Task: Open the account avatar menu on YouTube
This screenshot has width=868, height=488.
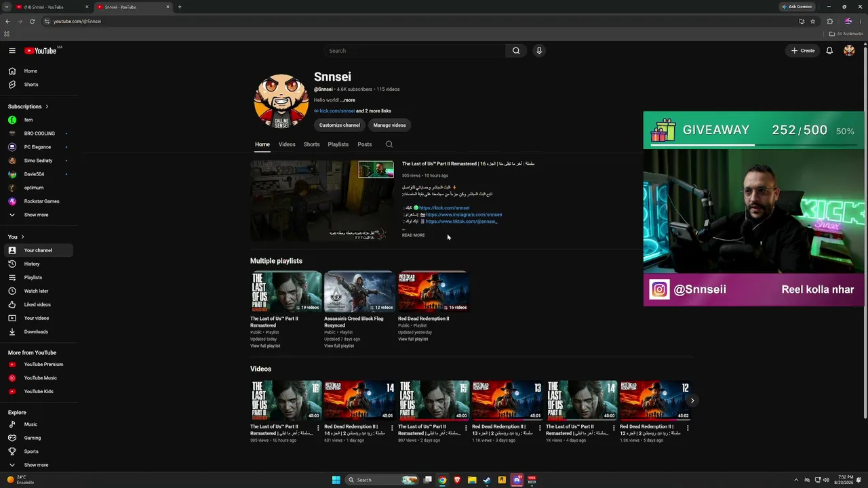Action: click(x=849, y=51)
